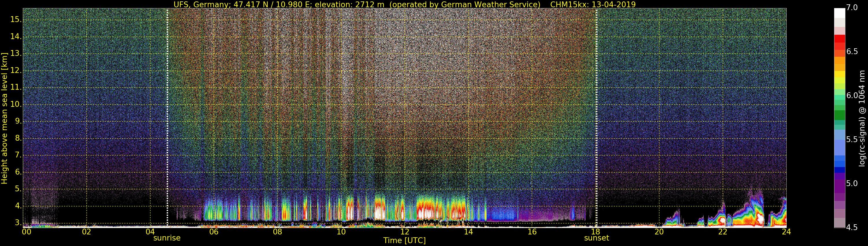Click the '13.' height axis tick label
Viewport: 868px width, 246px height.
(x=16, y=54)
